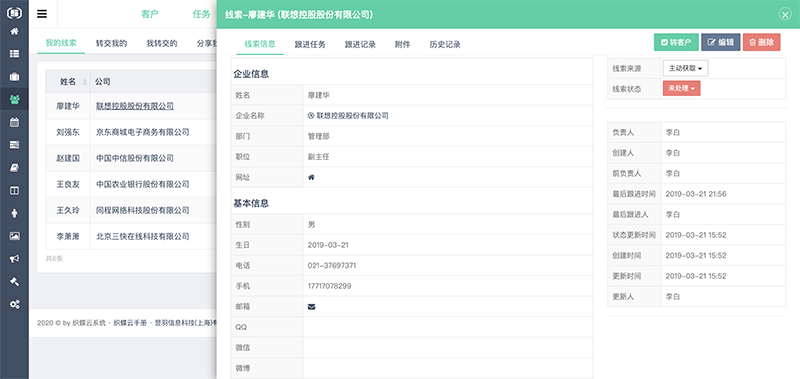Open the image gallery icon in the sidebar
Viewport: 800px width, 379px height.
click(14, 236)
